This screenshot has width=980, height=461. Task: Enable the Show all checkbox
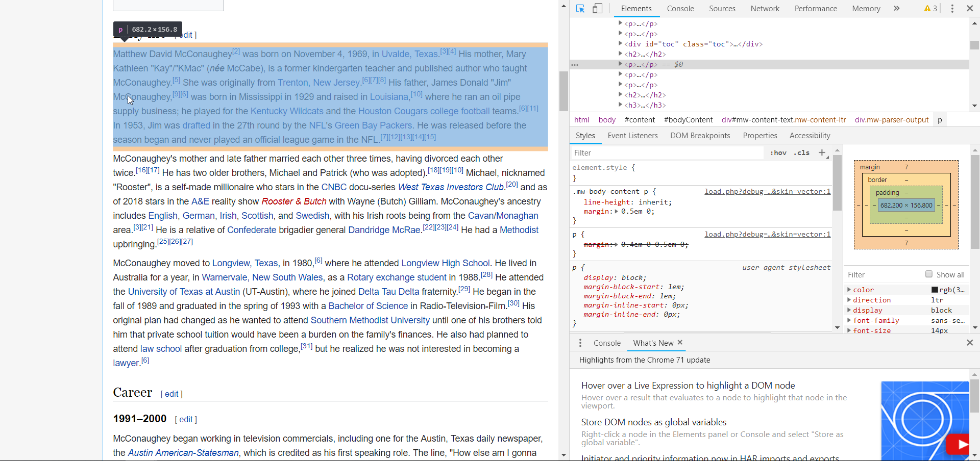tap(929, 274)
